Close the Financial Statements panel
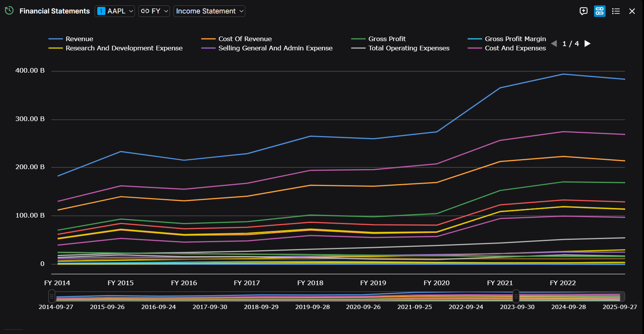 632,11
